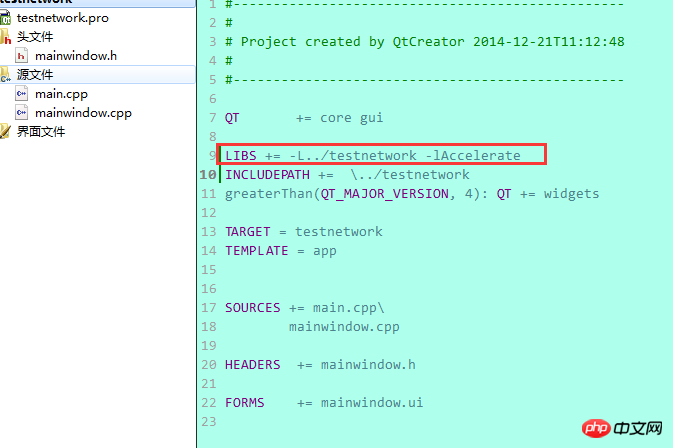Click line number 23 in the gutter

click(x=209, y=422)
